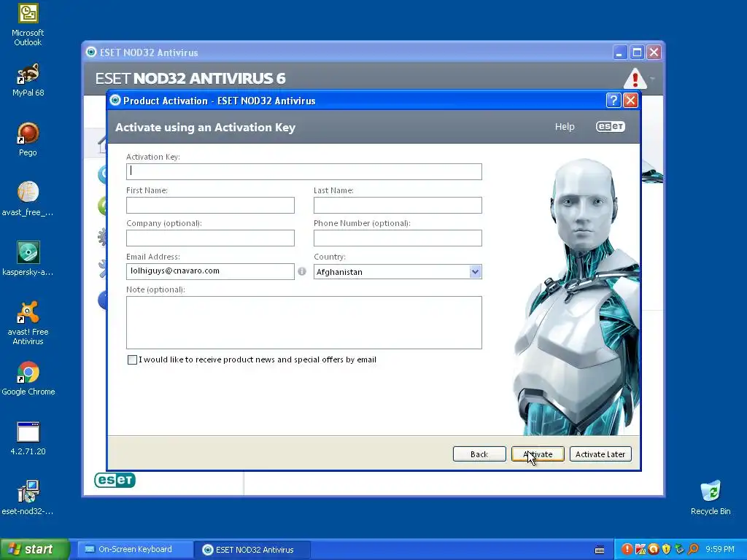Focus the Last Name input field
The height and width of the screenshot is (560, 747).
pyautogui.click(x=398, y=205)
